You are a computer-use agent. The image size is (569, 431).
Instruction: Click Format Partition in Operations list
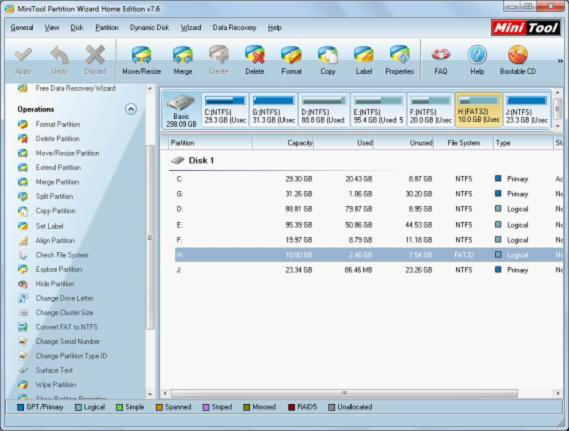coord(57,124)
